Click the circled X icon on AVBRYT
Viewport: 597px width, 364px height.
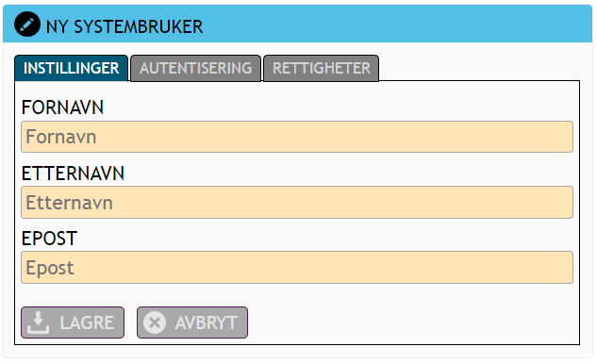(155, 323)
